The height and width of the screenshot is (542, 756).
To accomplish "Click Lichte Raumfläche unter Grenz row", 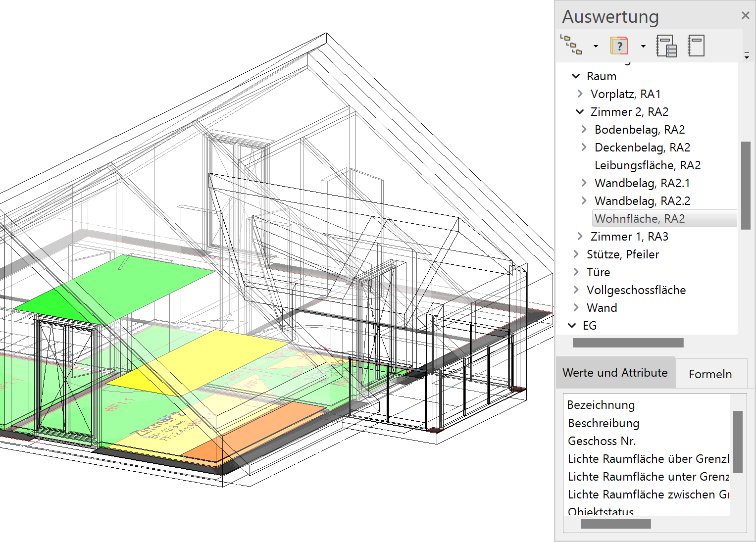I will coord(649,477).
